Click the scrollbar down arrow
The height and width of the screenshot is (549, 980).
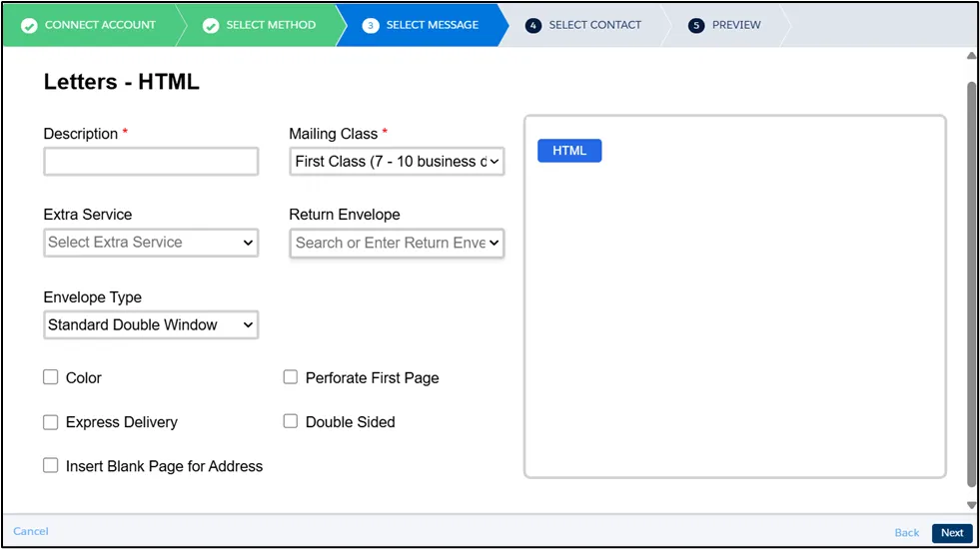click(x=972, y=505)
